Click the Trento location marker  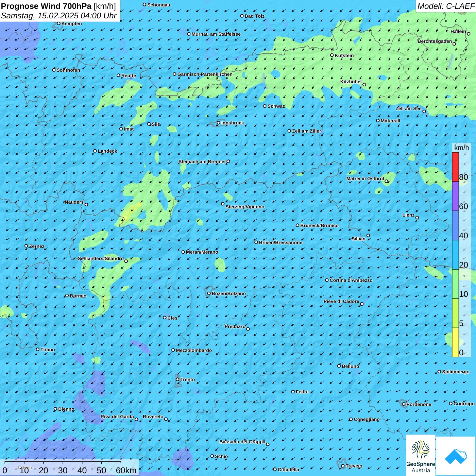[177, 379]
